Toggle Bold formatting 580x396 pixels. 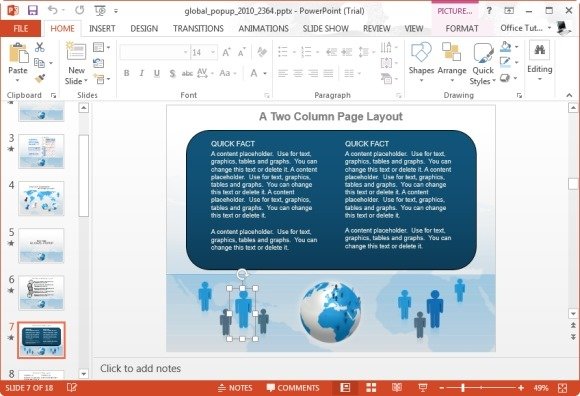[127, 73]
